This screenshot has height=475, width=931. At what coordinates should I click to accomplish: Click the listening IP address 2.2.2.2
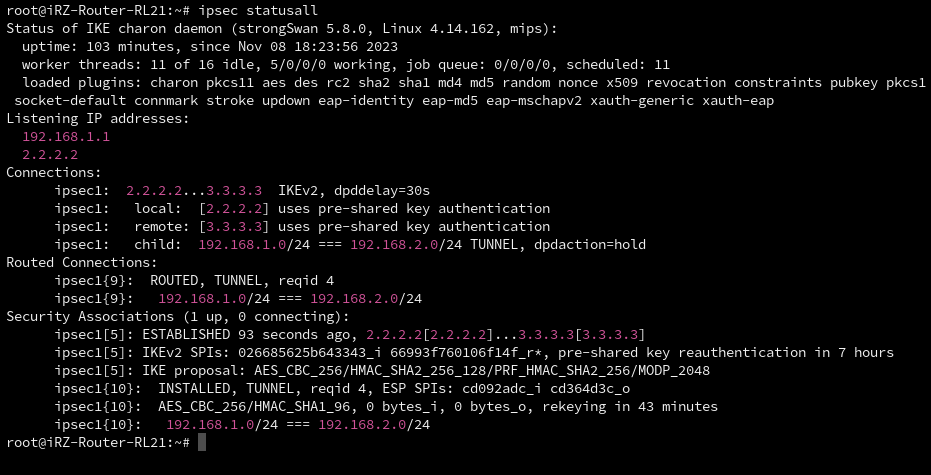50,155
